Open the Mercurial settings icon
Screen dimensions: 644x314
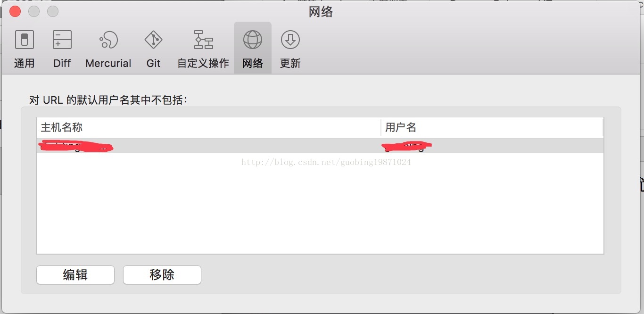[x=108, y=40]
